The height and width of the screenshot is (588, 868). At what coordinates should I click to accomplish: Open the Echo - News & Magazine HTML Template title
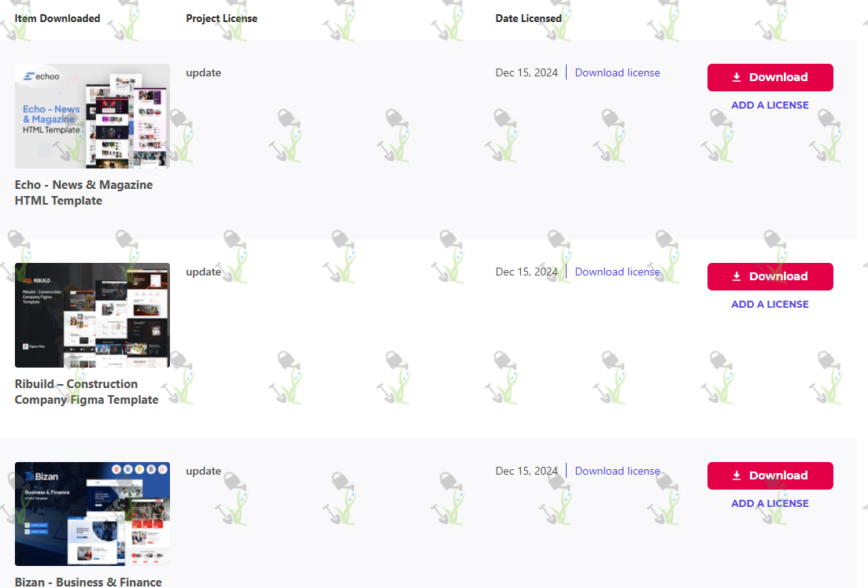coord(83,193)
